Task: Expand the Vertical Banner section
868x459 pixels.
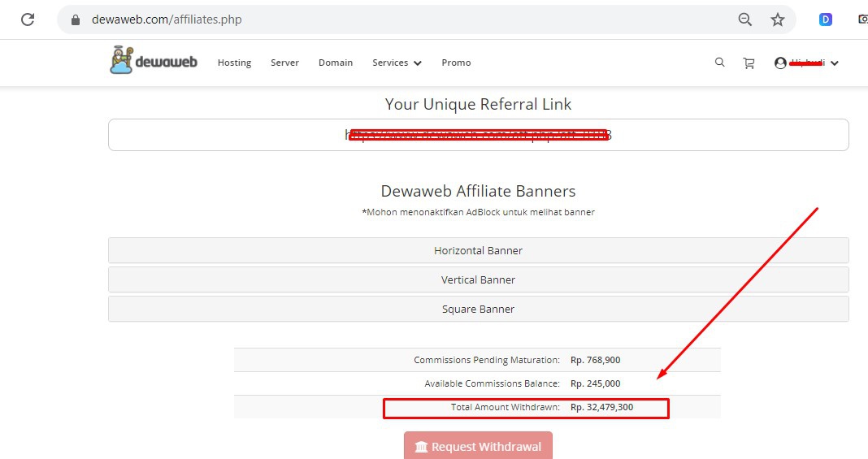Action: click(x=478, y=279)
